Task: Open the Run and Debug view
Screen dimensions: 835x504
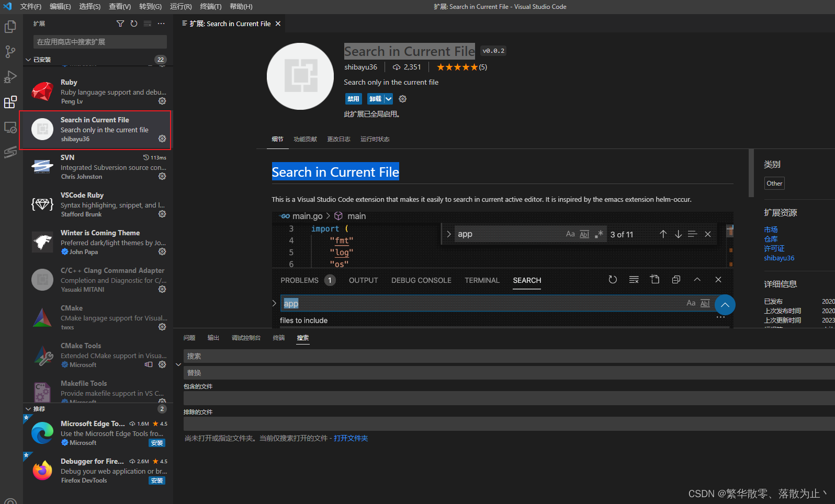Action: click(x=10, y=77)
